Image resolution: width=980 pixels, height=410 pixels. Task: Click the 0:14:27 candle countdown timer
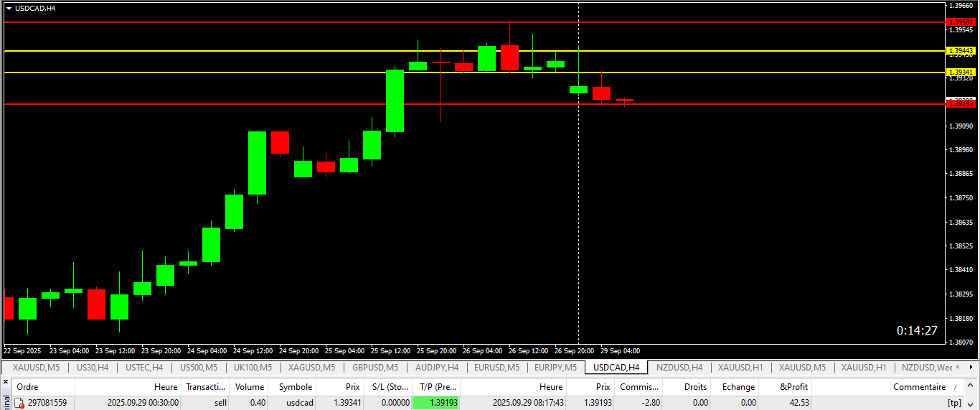(917, 330)
